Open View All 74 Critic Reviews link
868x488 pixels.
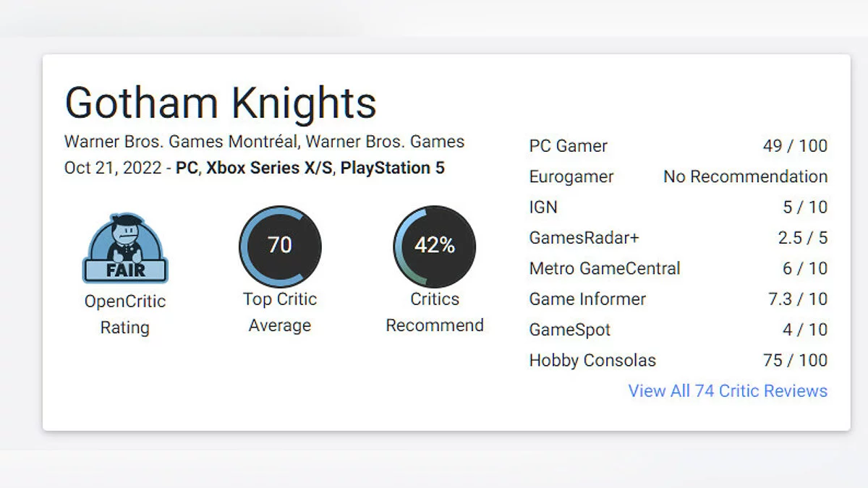point(727,391)
